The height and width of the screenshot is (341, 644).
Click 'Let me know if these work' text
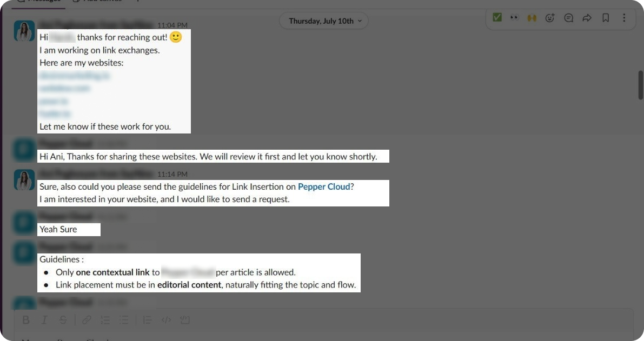(105, 126)
